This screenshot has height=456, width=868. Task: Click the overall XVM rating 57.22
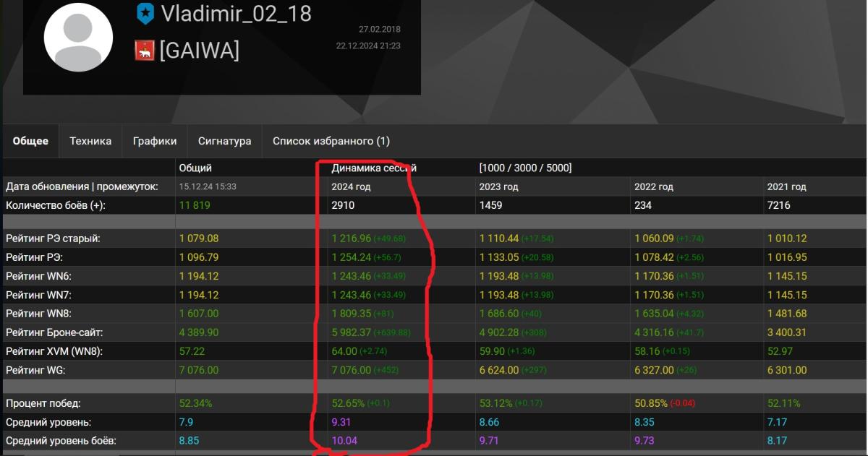(x=192, y=351)
